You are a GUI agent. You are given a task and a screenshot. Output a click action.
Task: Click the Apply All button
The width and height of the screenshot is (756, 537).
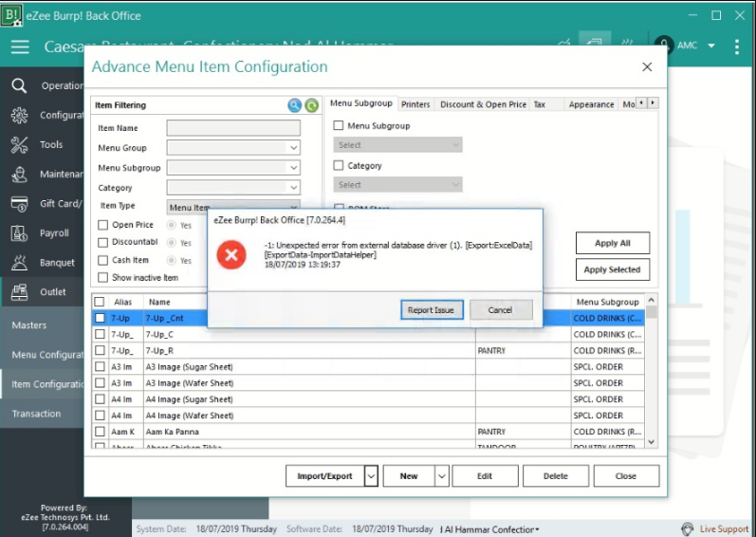[x=613, y=243]
